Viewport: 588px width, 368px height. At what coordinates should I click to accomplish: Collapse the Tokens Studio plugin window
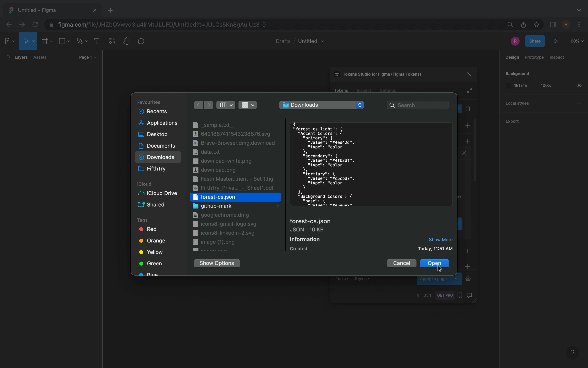tap(469, 90)
